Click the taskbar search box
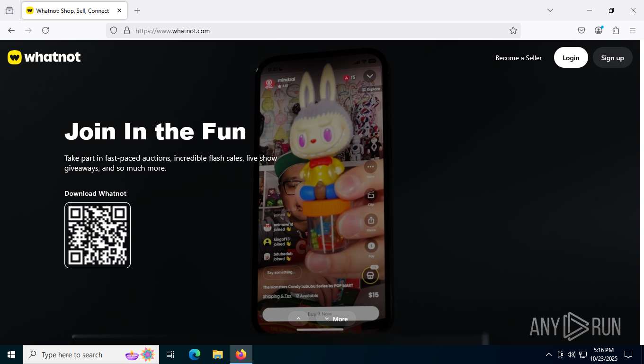This screenshot has height=364, width=644. point(91,355)
